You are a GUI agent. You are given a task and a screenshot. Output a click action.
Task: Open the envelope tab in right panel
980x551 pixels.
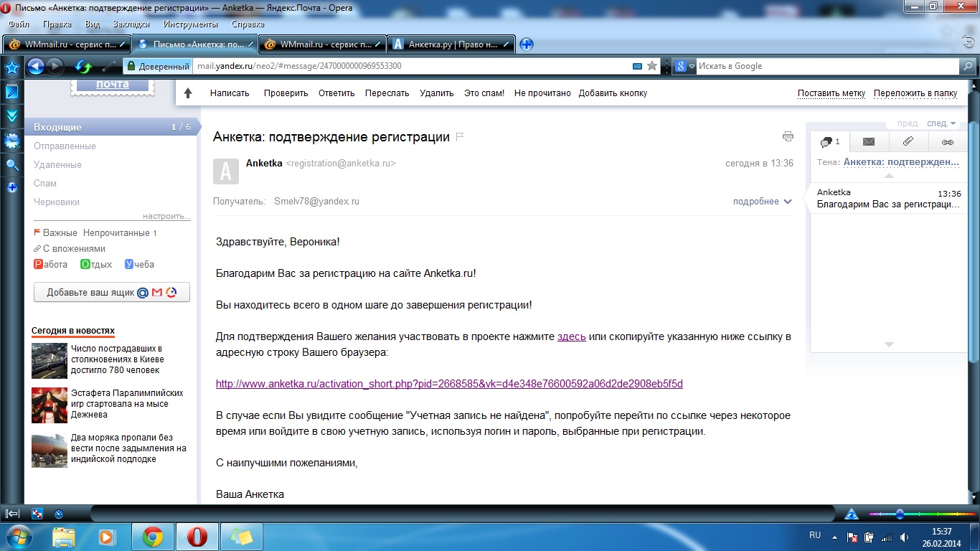[869, 141]
